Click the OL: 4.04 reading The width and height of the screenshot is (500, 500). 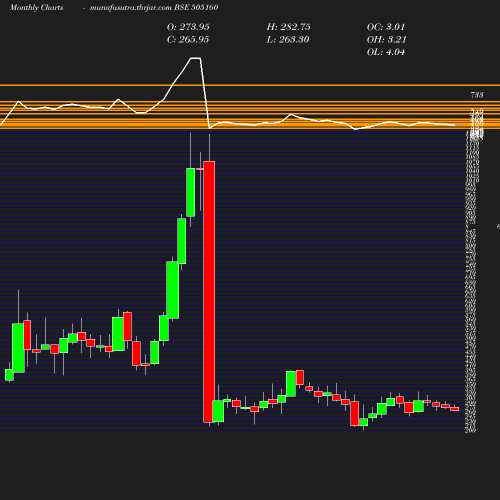click(386, 52)
